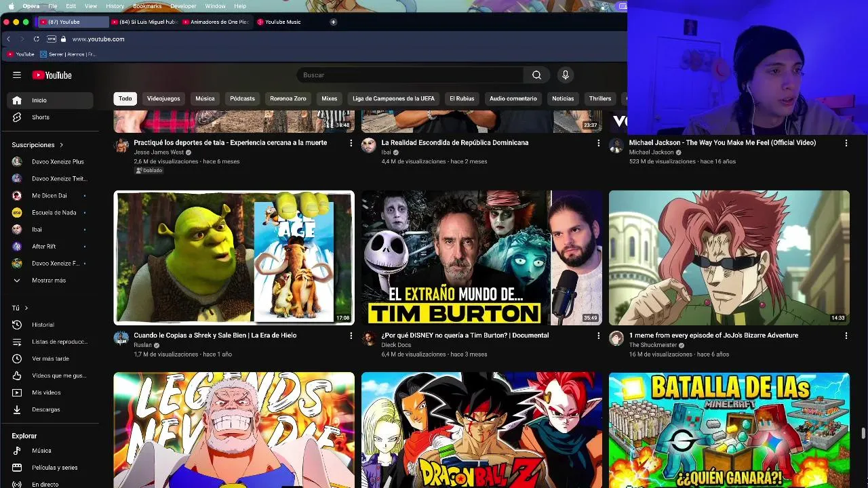Reload the page in Opera toolbar
Screen dimensions: 868x488
[x=36, y=39]
